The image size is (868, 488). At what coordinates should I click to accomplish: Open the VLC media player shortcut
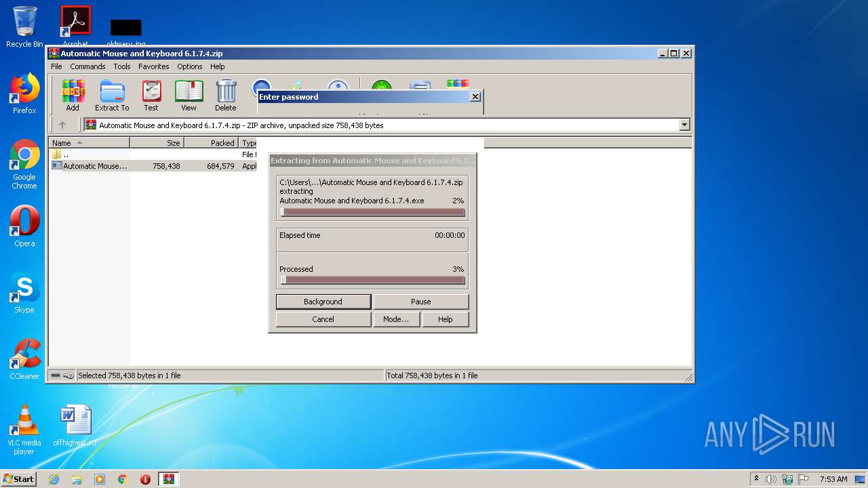24,430
